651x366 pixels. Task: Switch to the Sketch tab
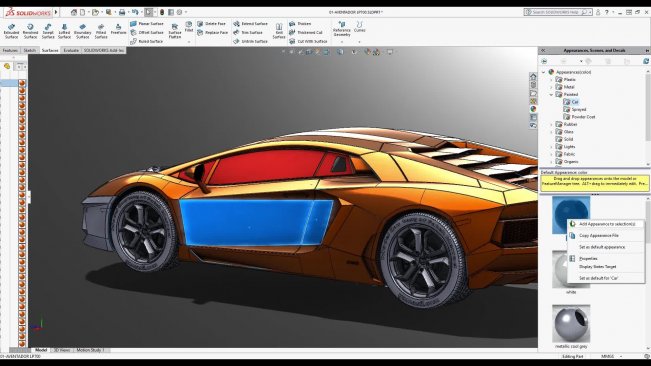click(29, 50)
